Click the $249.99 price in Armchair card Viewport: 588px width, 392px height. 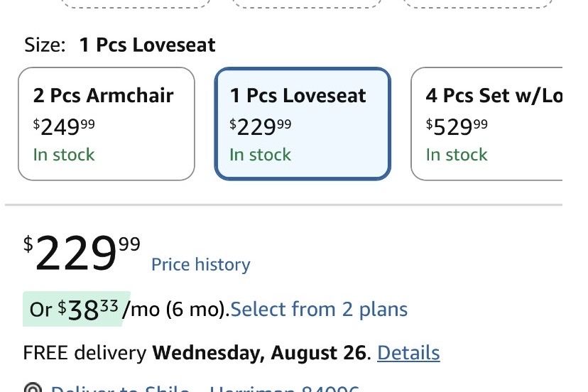(64, 127)
